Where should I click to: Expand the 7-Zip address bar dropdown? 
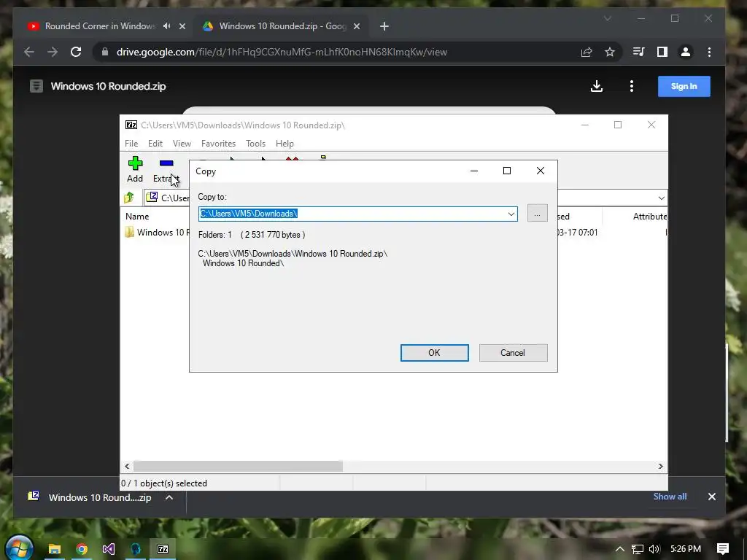[x=661, y=198]
